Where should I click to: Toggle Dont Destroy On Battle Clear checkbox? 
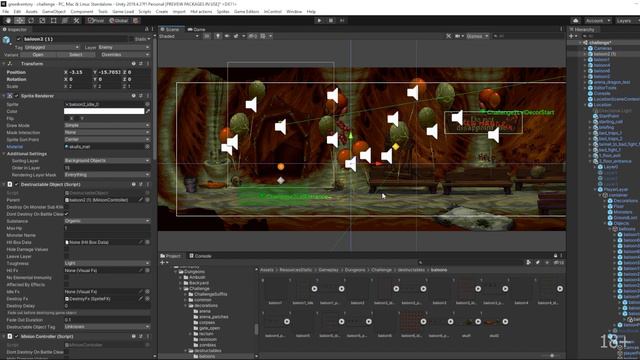(x=67, y=214)
